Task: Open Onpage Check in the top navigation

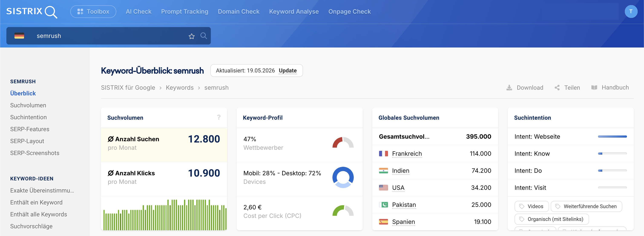Action: [x=349, y=12]
